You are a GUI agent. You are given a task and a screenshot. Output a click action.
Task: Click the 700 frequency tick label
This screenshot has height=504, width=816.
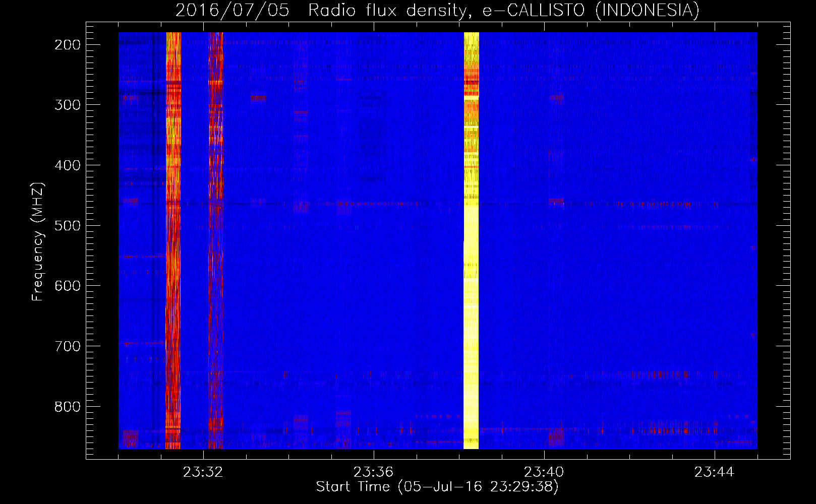pos(68,346)
